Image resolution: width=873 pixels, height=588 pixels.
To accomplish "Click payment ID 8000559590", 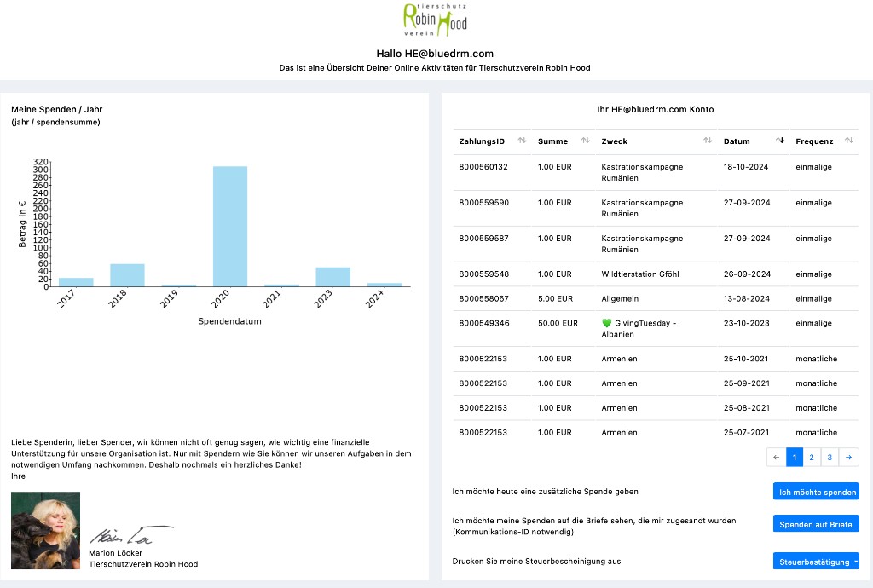I will coord(484,203).
